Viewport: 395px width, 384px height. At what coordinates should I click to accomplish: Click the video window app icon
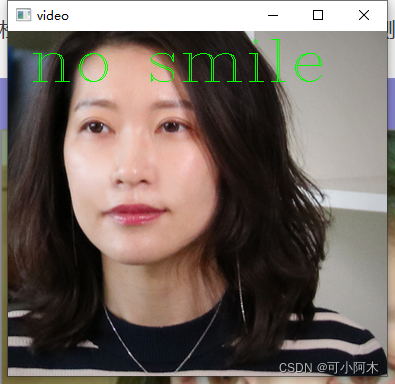[x=24, y=15]
